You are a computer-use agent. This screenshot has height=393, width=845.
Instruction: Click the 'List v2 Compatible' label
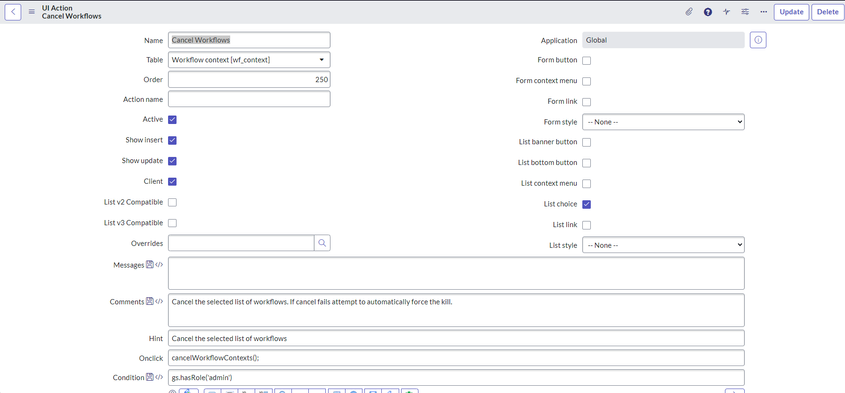tap(133, 202)
